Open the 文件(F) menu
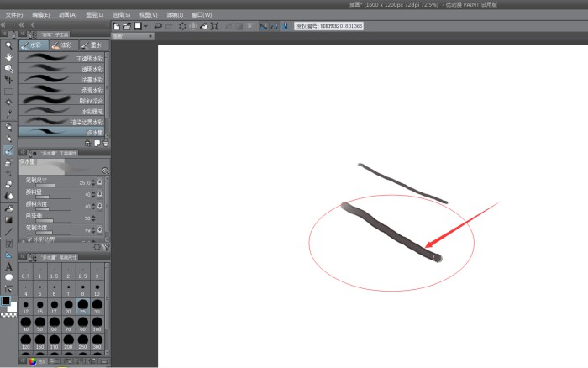The width and height of the screenshot is (588, 368). [x=14, y=15]
